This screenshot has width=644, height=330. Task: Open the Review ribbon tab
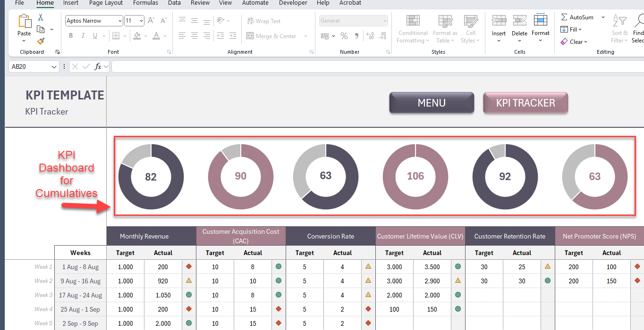coord(200,3)
